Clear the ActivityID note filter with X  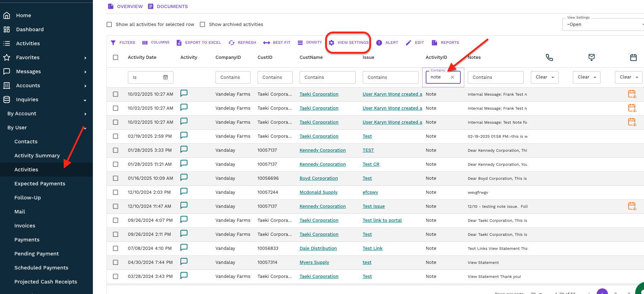(452, 77)
